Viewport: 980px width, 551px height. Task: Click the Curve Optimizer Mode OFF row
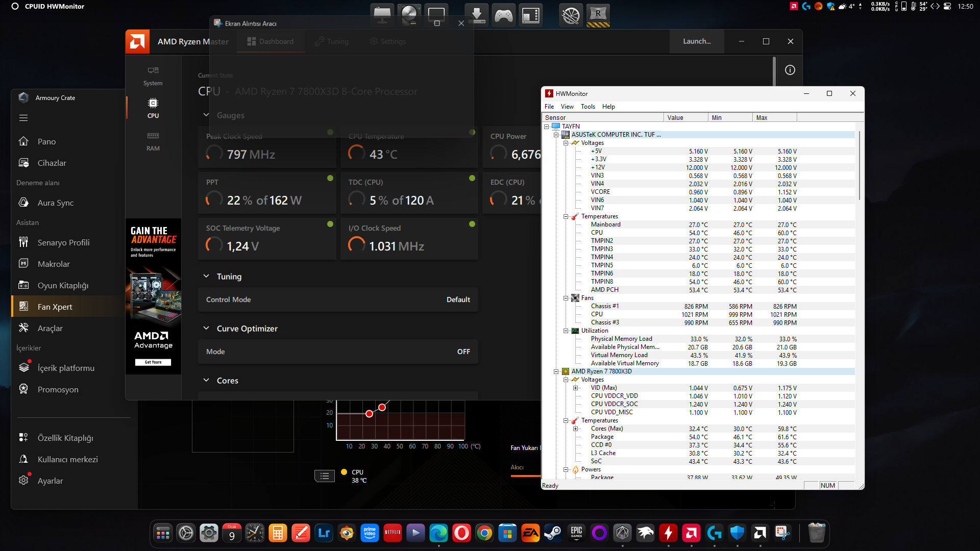tap(338, 352)
